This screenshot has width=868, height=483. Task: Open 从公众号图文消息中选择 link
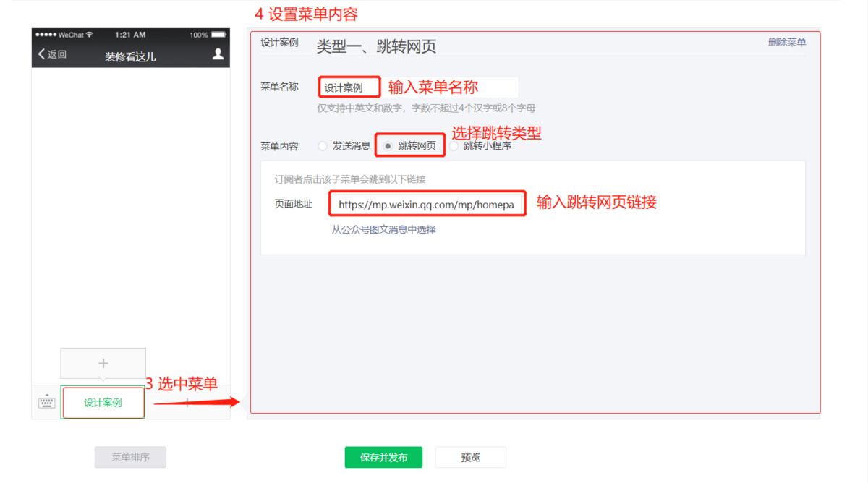tap(383, 229)
